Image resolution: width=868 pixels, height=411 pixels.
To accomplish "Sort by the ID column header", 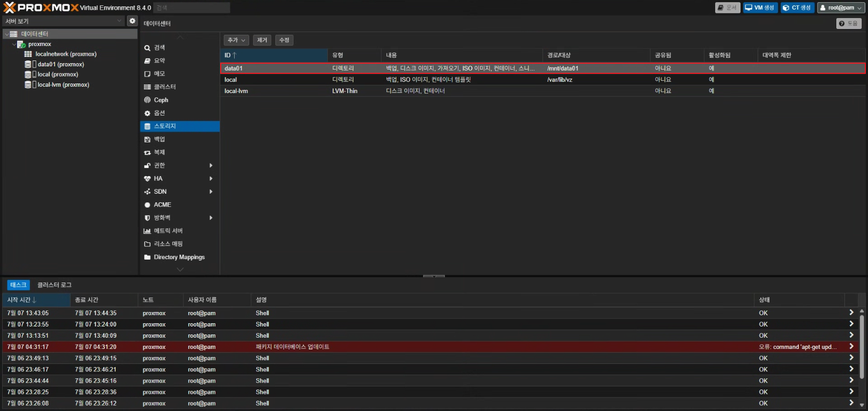I will (274, 55).
